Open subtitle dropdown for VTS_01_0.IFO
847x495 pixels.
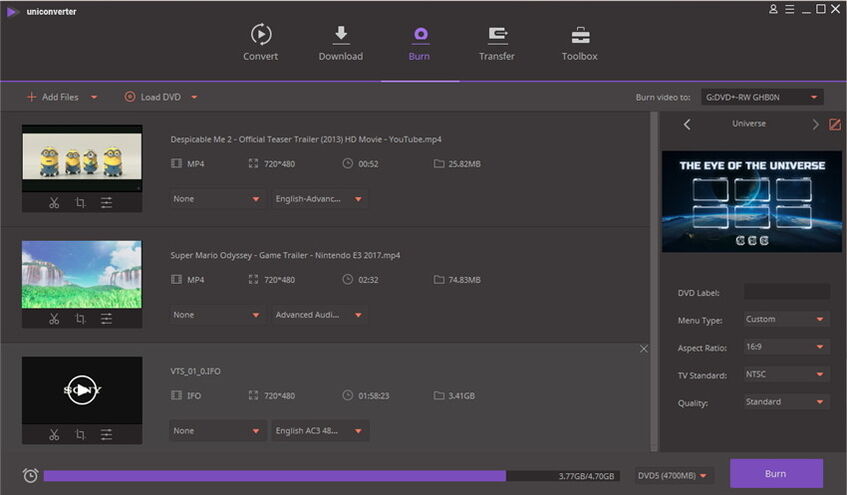[x=217, y=431]
